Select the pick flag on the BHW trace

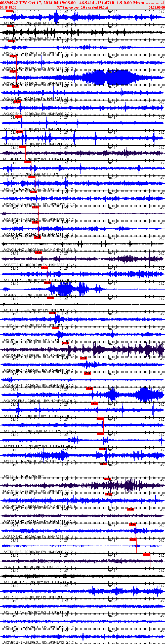[x=84, y=358]
